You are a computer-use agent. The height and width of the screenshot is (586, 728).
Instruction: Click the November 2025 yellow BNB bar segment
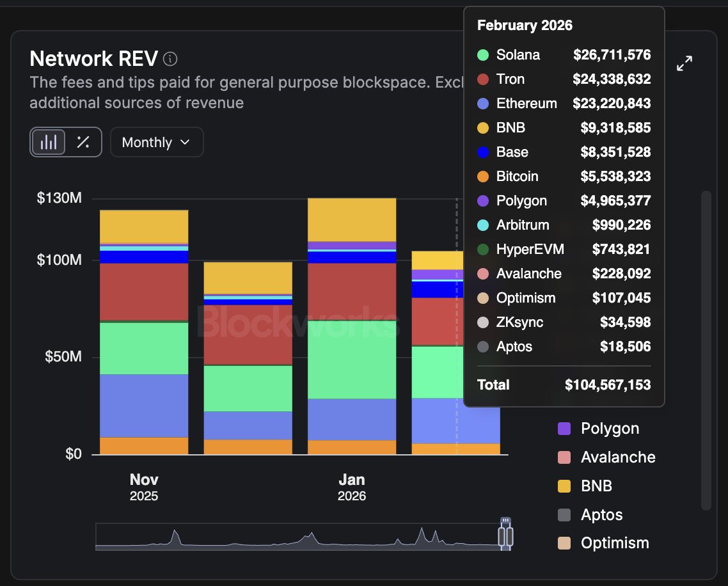pos(144,226)
